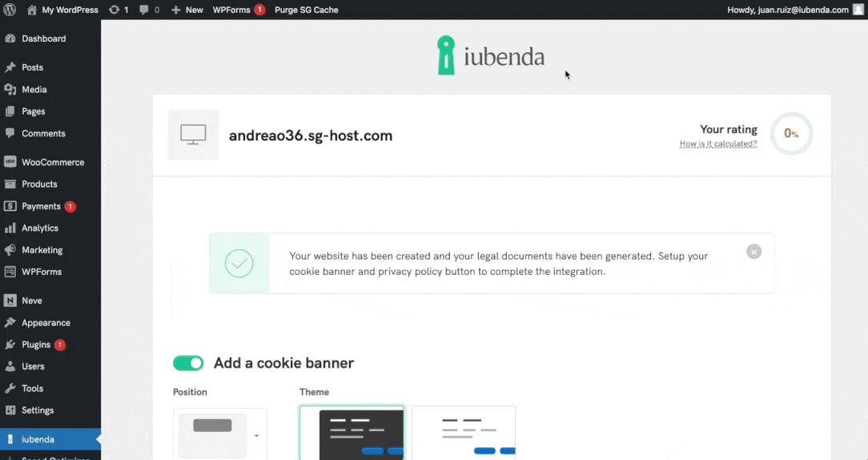Click Purge SG Cache in admin bar
The width and height of the screenshot is (868, 460).
[306, 10]
